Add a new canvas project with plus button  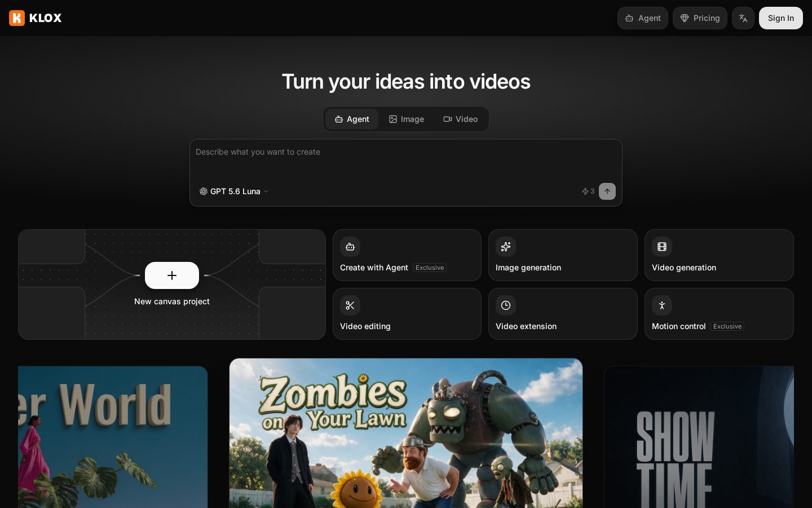coord(172,275)
